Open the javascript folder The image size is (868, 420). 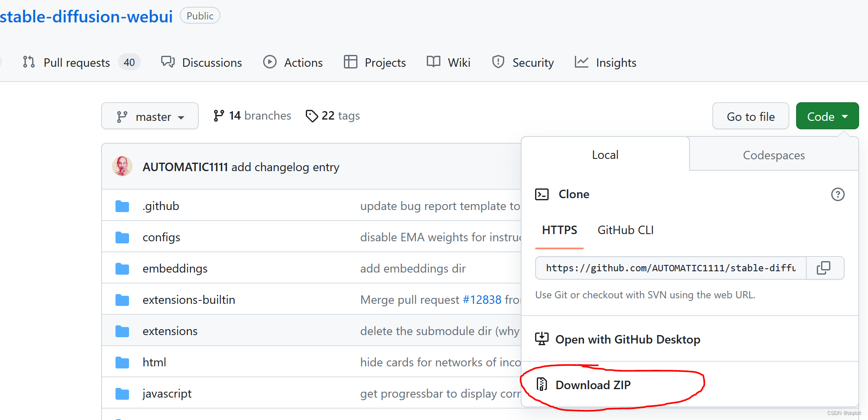coord(167,394)
